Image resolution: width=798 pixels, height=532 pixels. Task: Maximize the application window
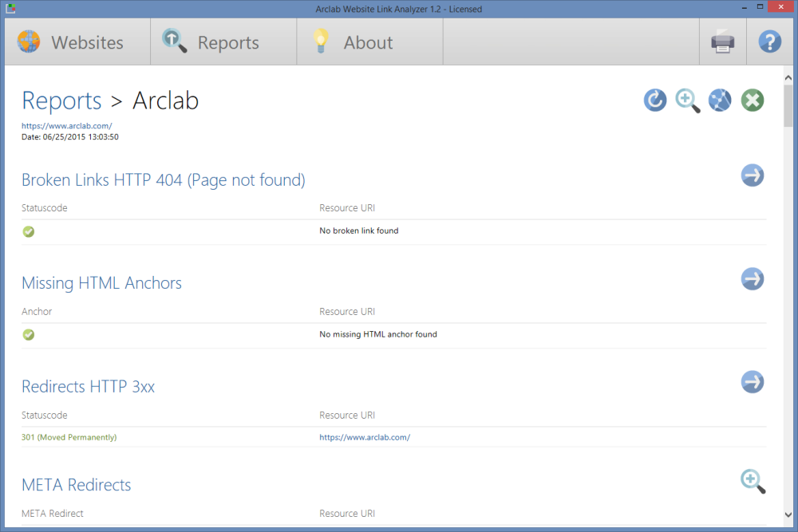click(760, 7)
